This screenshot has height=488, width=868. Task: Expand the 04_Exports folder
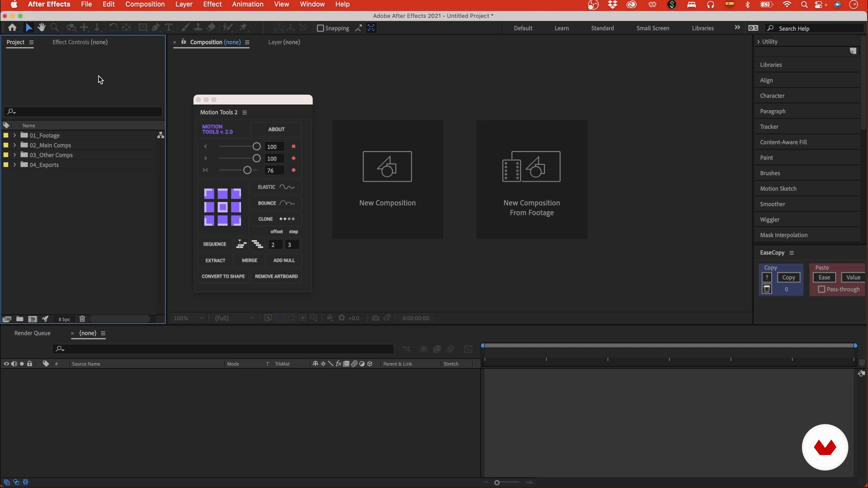click(14, 164)
